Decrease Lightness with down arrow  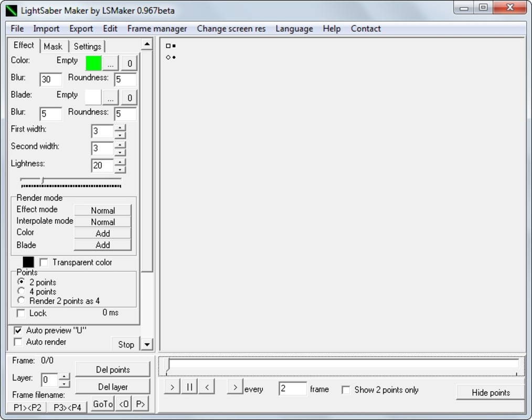coord(120,169)
